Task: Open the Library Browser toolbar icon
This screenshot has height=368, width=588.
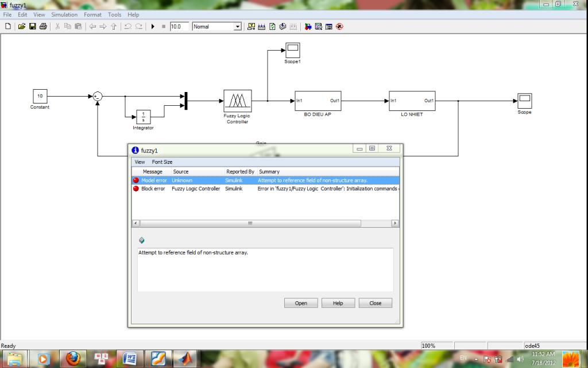Action: click(308, 26)
